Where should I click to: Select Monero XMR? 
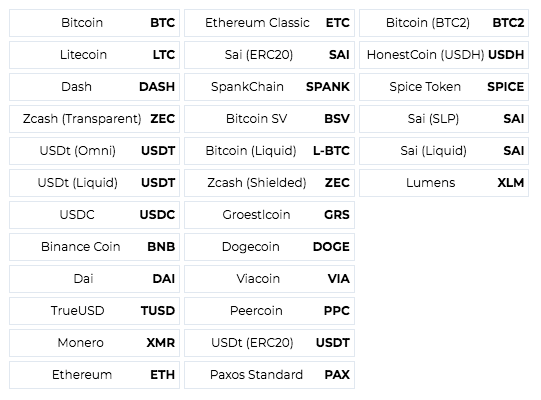pyautogui.click(x=94, y=343)
